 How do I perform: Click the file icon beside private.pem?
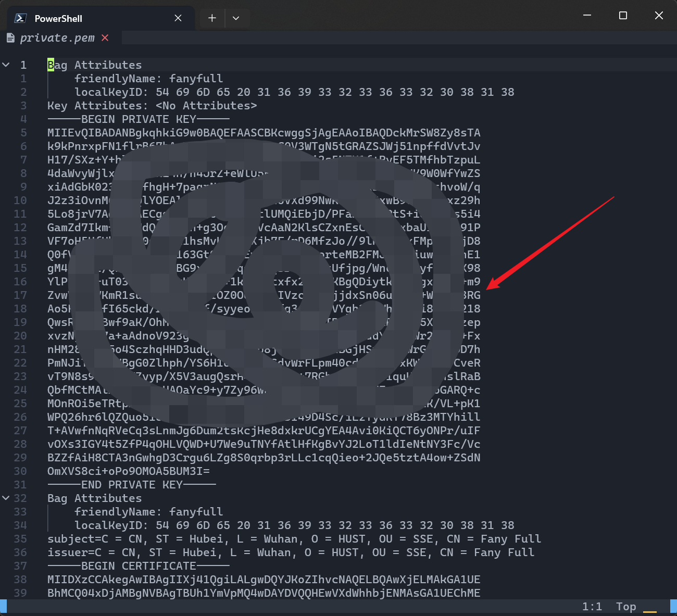point(10,38)
